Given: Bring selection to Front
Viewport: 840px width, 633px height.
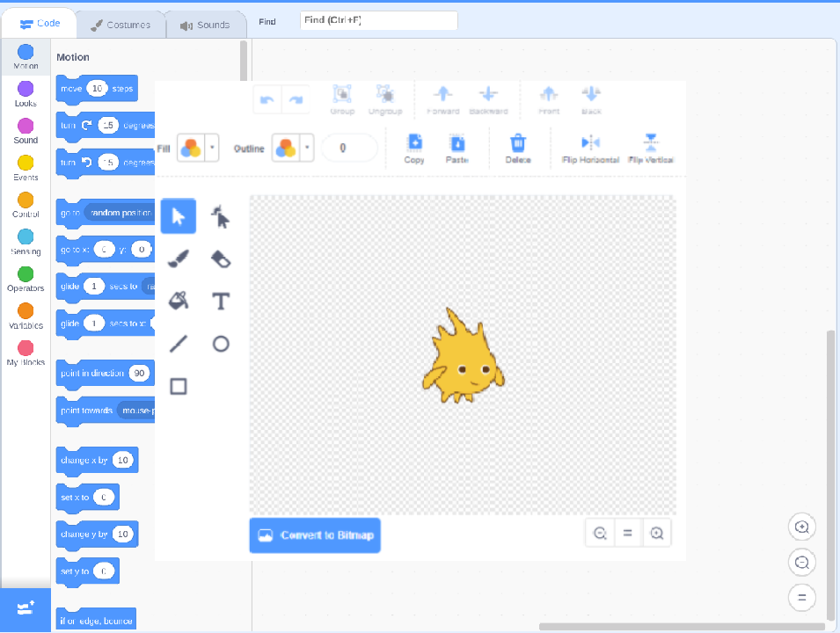Looking at the screenshot, I should pyautogui.click(x=549, y=100).
